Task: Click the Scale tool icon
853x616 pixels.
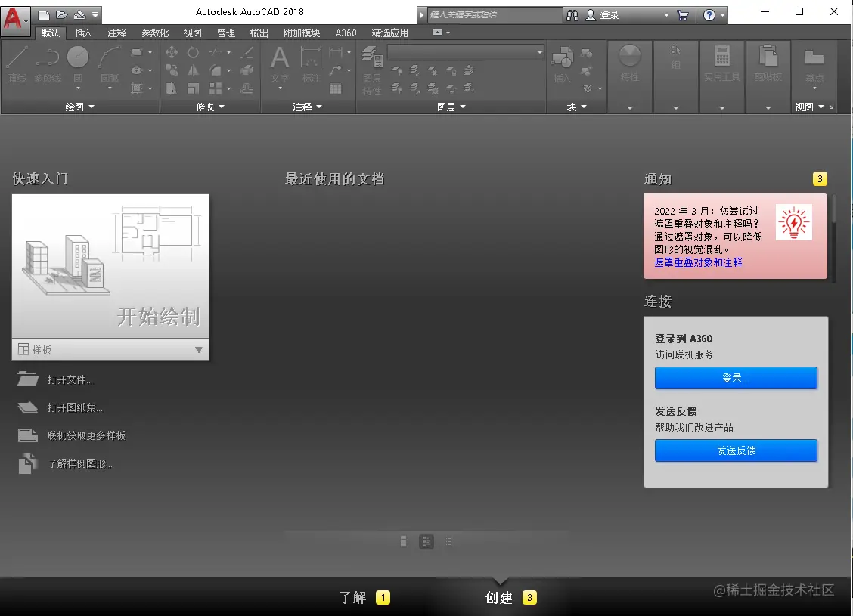Action: pyautogui.click(x=193, y=88)
